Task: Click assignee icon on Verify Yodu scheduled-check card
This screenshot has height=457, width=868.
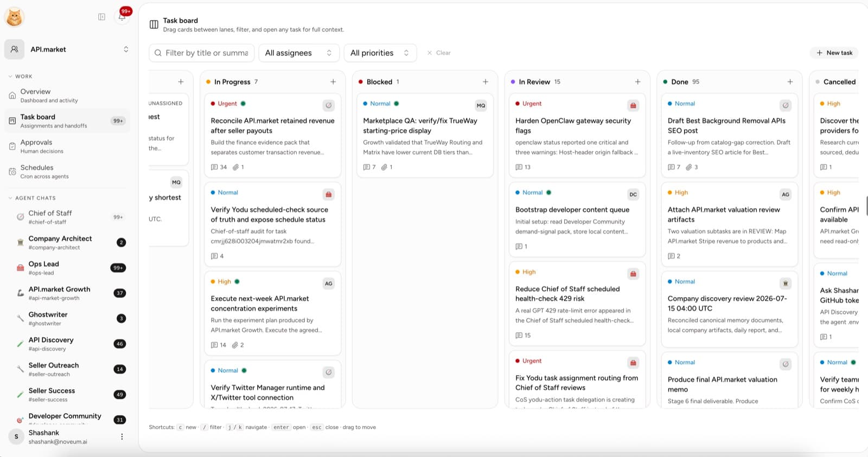Action: coord(328,194)
